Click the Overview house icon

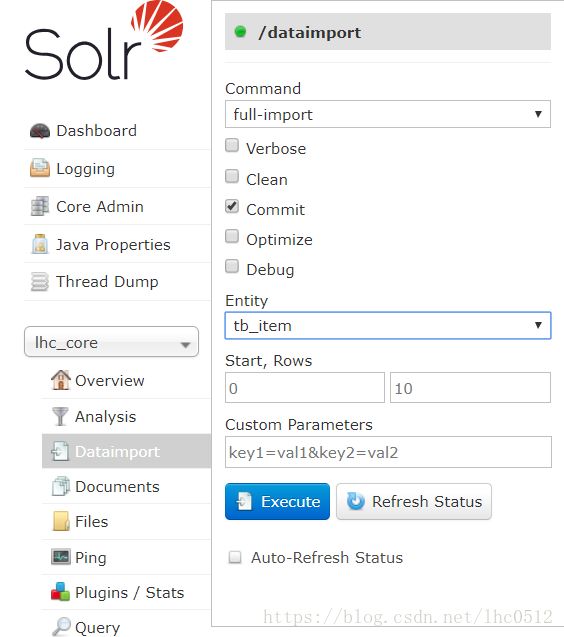(61, 380)
